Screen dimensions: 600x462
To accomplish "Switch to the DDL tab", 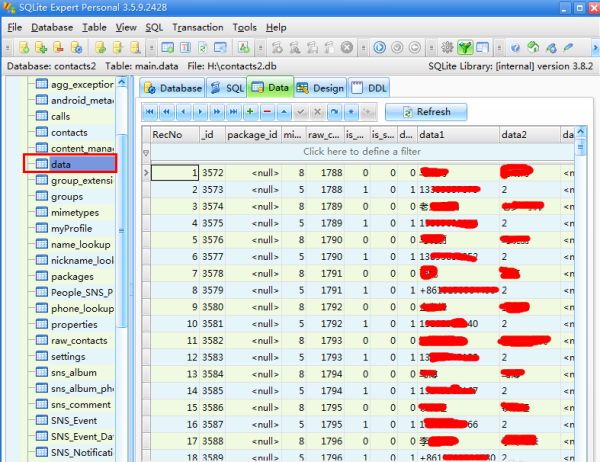I will click(369, 88).
